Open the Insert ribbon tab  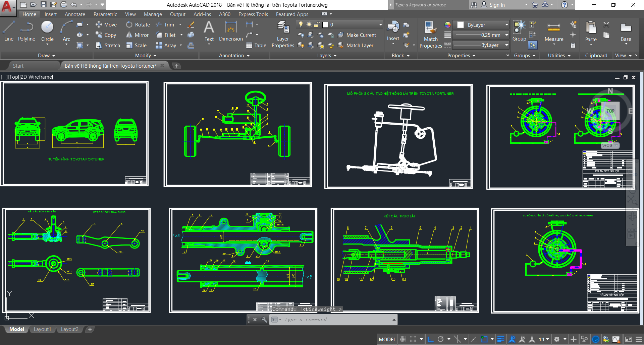[50, 14]
